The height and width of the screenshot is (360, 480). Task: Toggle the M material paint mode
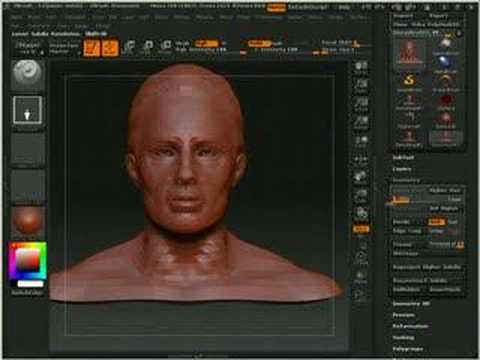pos(224,43)
